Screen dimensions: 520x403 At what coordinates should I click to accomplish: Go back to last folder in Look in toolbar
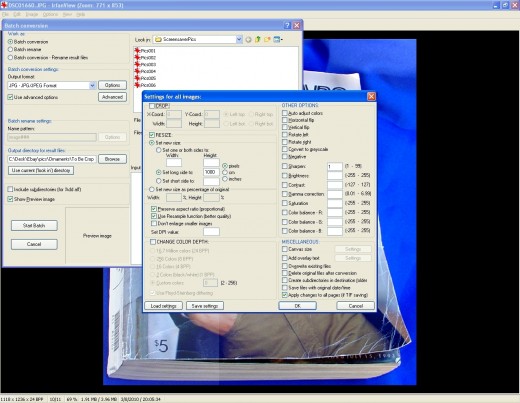pos(248,40)
